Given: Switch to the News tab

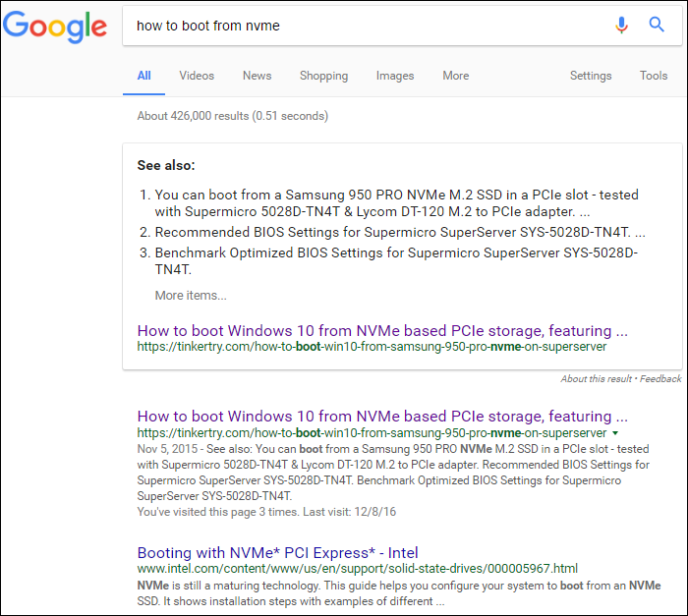Looking at the screenshot, I should [x=258, y=76].
